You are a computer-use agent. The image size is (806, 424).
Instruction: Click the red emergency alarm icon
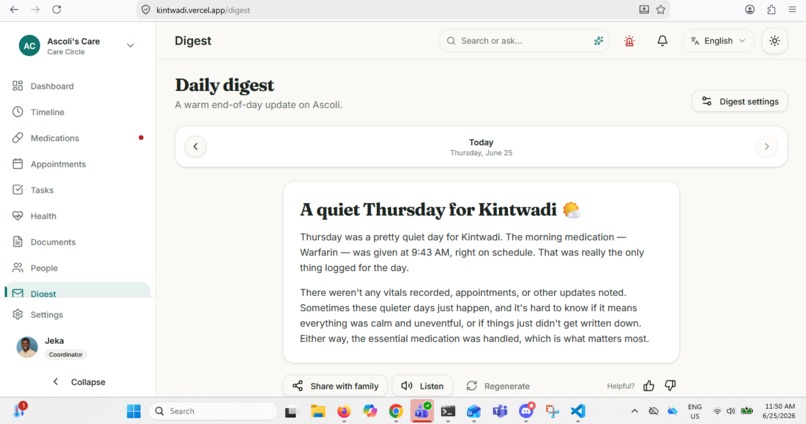click(x=629, y=41)
